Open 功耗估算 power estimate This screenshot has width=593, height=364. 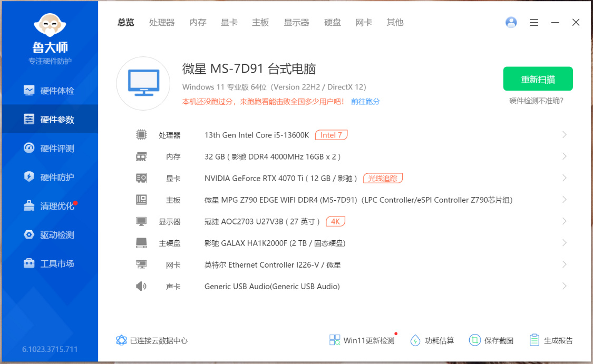click(432, 341)
